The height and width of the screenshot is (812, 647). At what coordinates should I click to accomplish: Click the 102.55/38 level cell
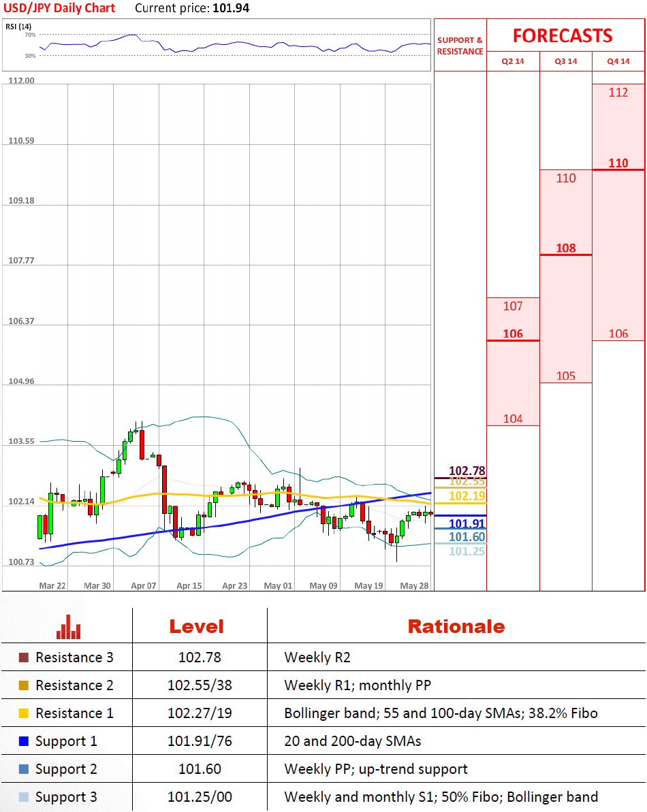[200, 685]
